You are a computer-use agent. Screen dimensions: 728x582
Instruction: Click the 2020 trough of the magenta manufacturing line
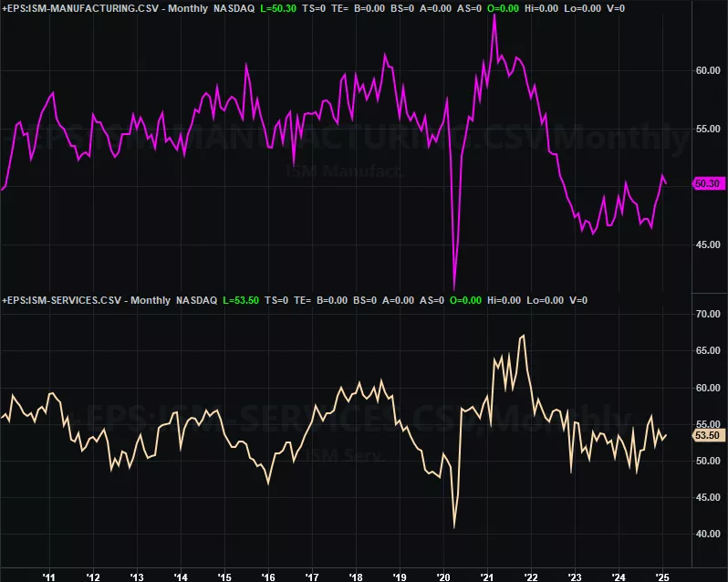click(454, 286)
